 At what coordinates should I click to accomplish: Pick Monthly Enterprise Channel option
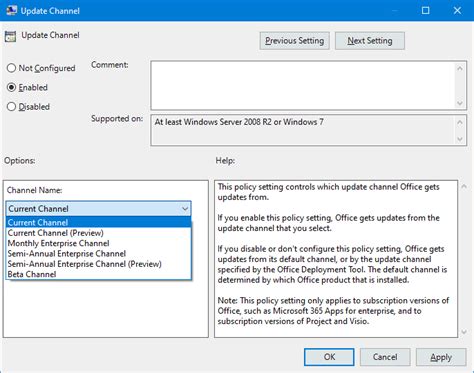point(98,243)
